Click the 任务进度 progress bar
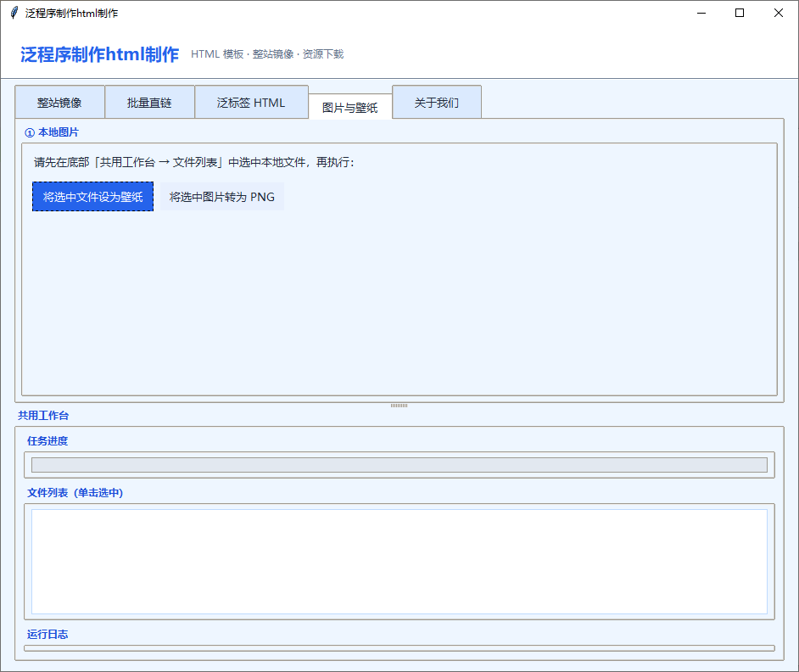The width and height of the screenshot is (799, 672). 399,465
